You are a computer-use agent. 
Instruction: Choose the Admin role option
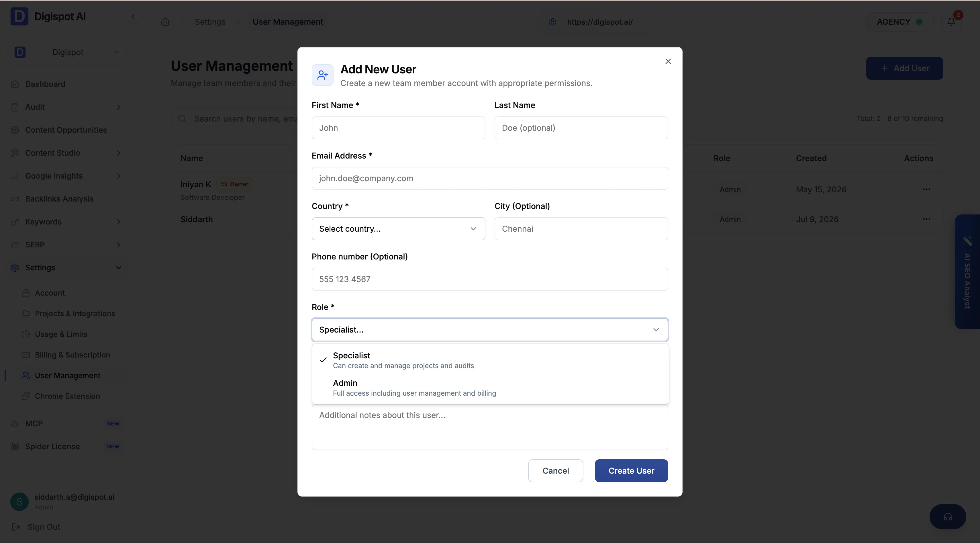[x=490, y=387]
